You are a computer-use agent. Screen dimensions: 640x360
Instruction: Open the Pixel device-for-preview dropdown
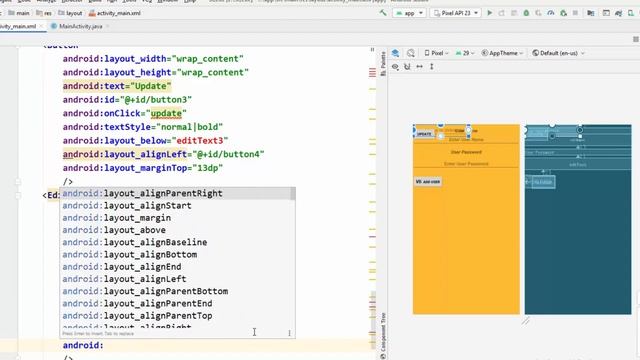[436, 53]
